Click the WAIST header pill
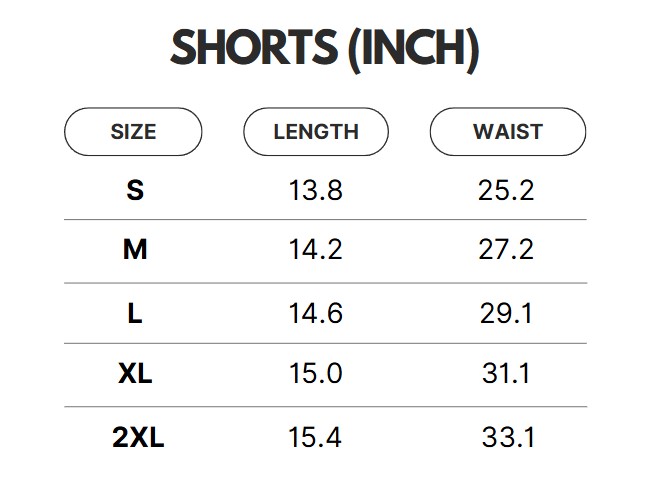This screenshot has width=648, height=481. [x=507, y=132]
